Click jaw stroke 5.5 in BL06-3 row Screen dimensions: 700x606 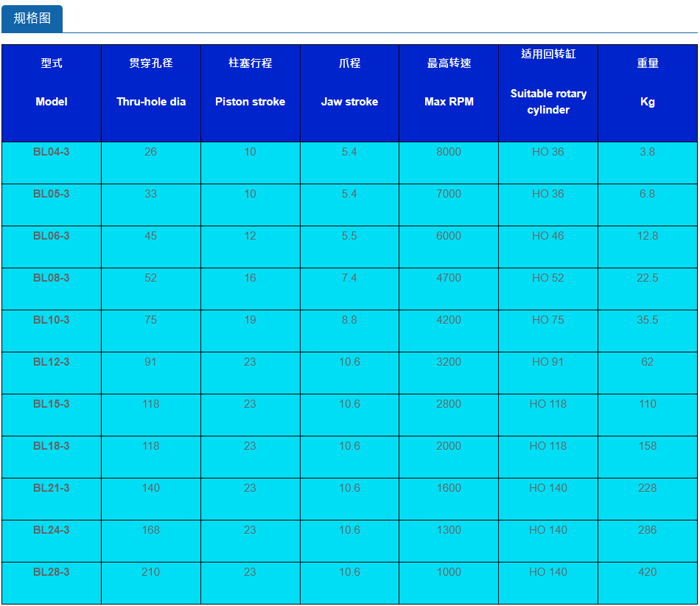(x=349, y=236)
